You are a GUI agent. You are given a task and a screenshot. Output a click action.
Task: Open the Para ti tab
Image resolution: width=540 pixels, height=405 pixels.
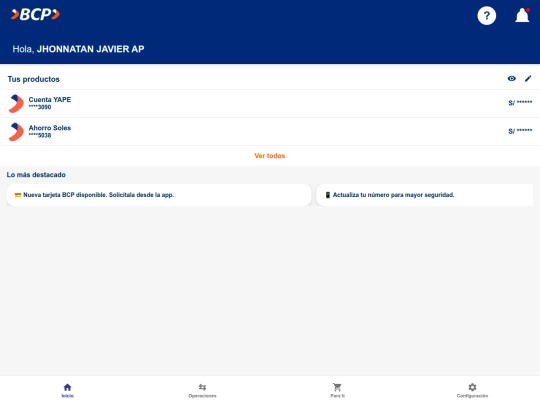[338, 391]
